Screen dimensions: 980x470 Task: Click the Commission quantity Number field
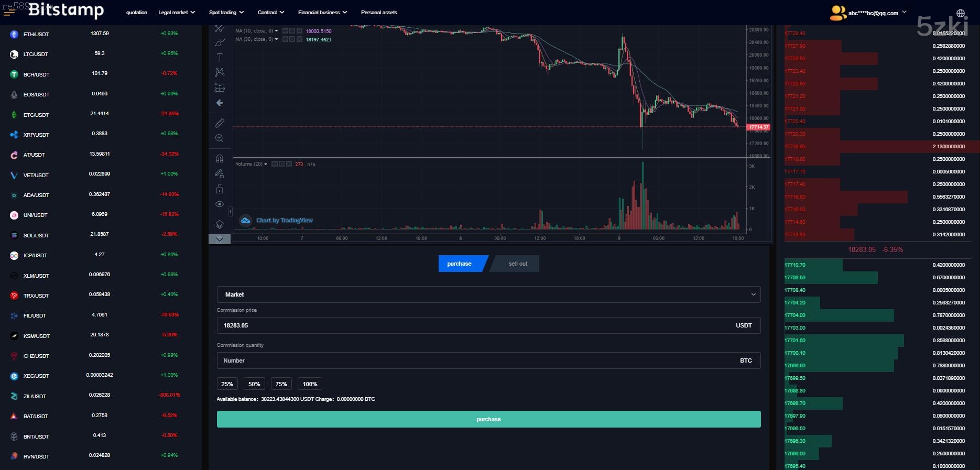point(477,360)
